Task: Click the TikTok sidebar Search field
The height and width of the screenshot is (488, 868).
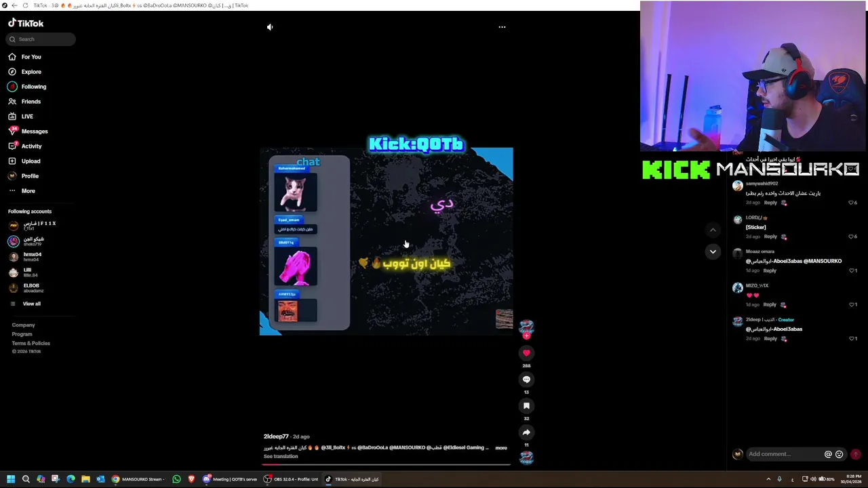Action: click(41, 39)
